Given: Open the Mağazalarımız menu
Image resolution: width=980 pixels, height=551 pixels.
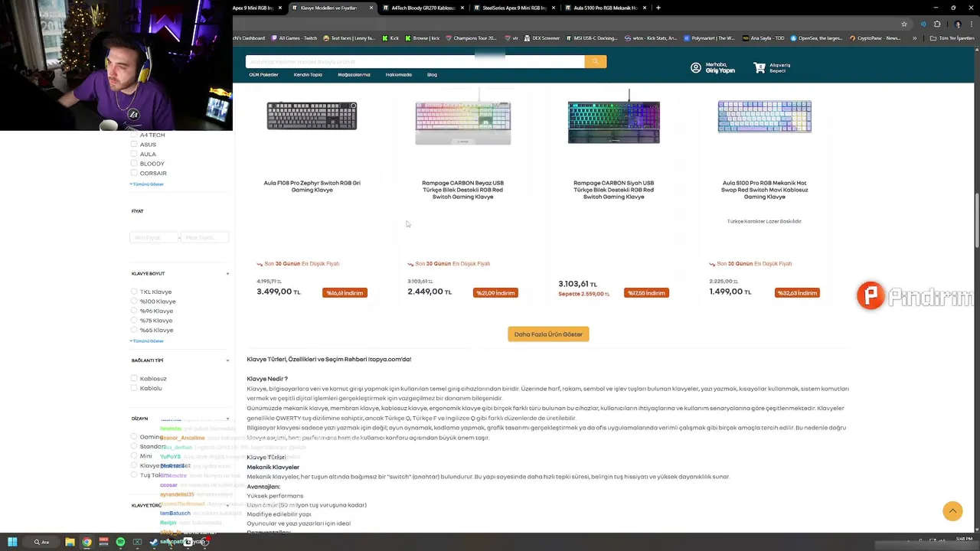Looking at the screenshot, I should (354, 74).
